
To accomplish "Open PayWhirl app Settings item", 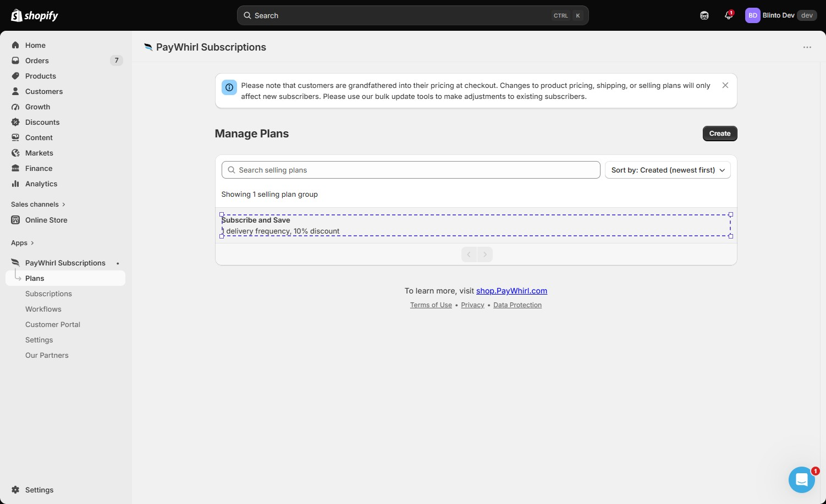I will 39,340.
